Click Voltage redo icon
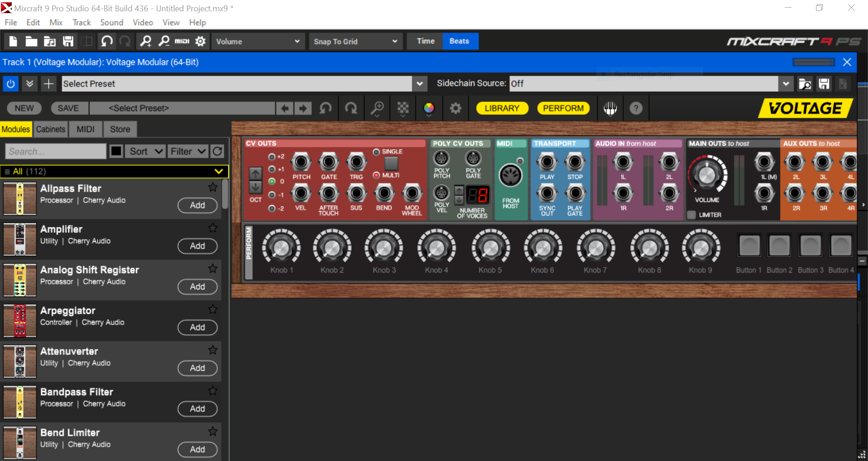The height and width of the screenshot is (461, 868). (x=351, y=108)
